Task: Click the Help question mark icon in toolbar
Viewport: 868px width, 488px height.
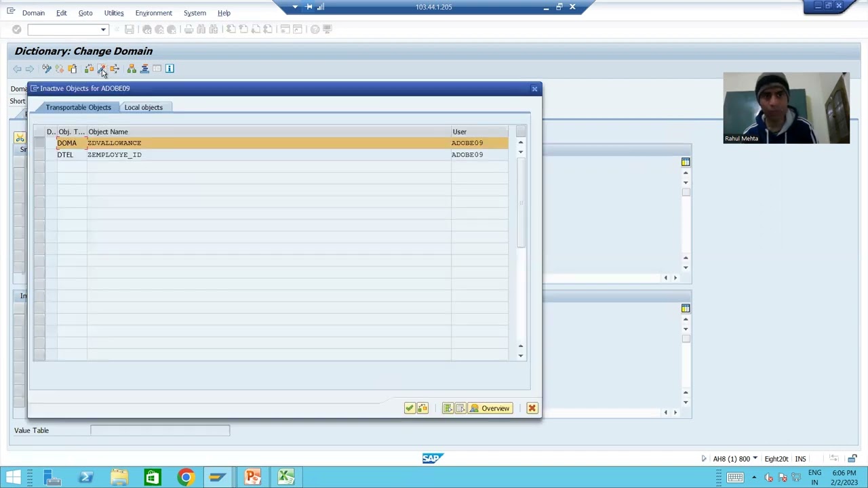Action: tap(315, 29)
